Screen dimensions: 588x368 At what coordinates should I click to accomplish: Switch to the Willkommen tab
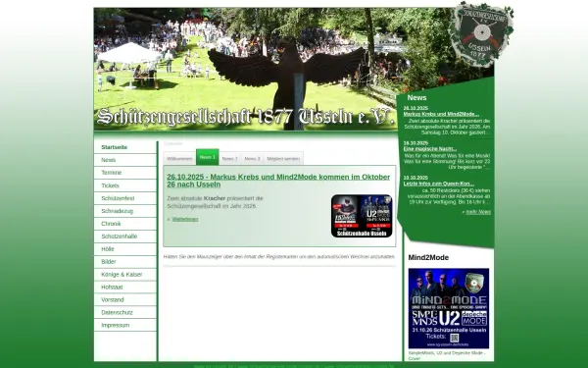click(179, 159)
